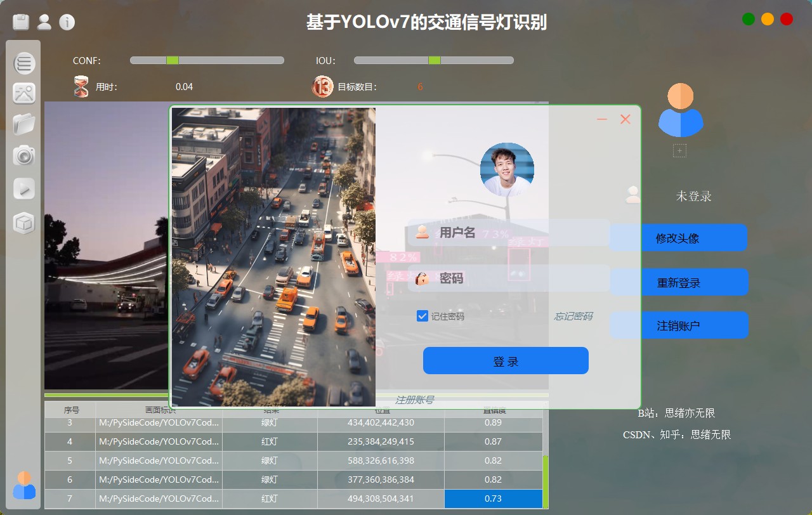This screenshot has height=515, width=812.
Task: Click the 序号 column header
Action: pyautogui.click(x=71, y=410)
